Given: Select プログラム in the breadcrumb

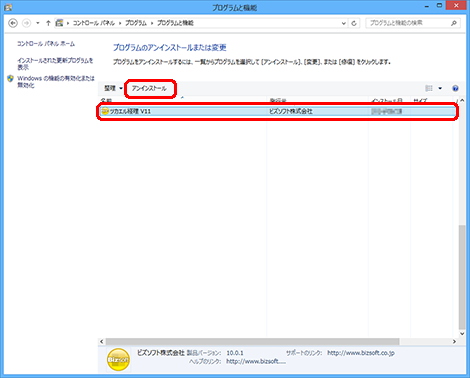Looking at the screenshot, I should tap(136, 23).
